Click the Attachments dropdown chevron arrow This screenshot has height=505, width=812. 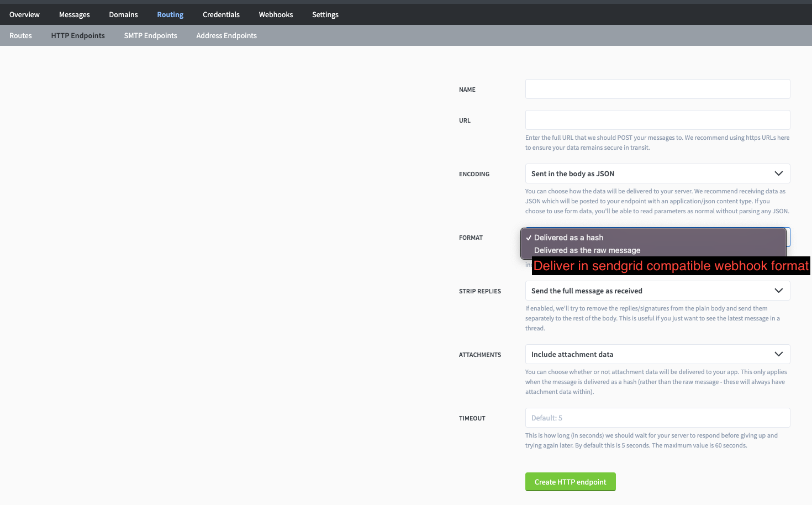click(778, 354)
